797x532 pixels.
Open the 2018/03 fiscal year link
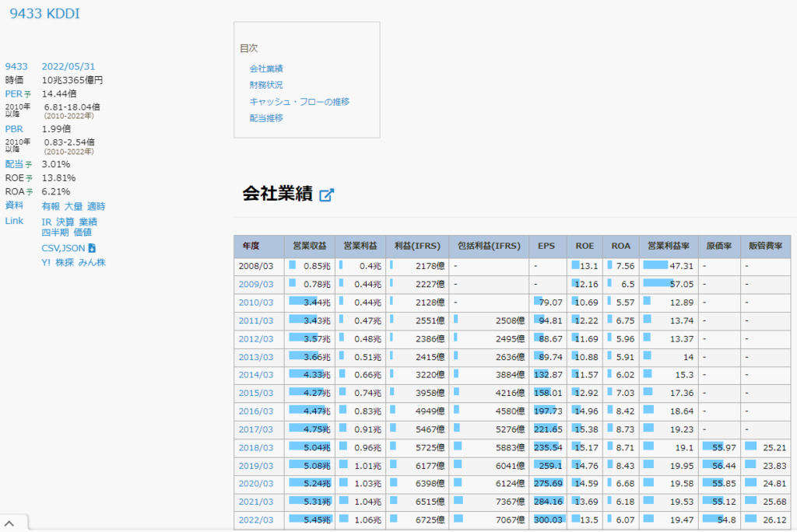(255, 448)
